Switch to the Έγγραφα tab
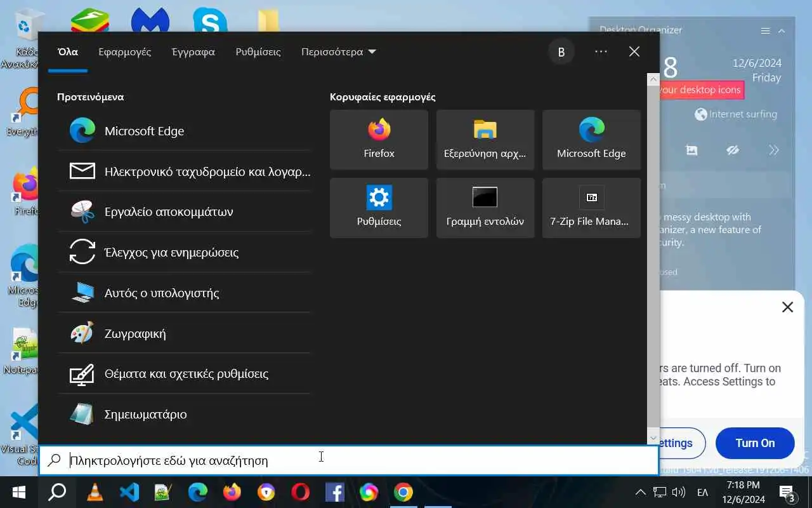 point(193,52)
